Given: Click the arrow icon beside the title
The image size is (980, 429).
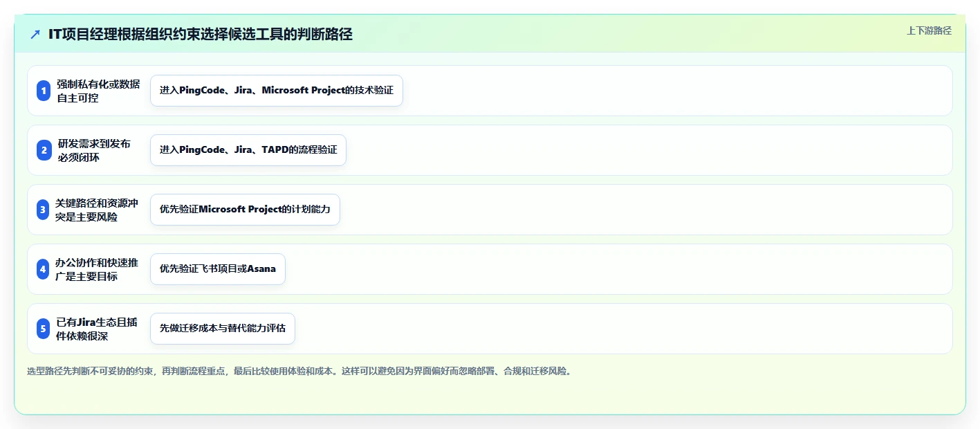Looking at the screenshot, I should point(35,34).
